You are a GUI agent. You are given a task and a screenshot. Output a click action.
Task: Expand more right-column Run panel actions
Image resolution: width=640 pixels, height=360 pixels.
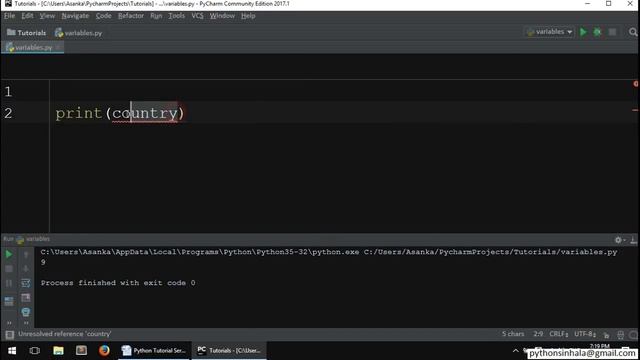pyautogui.click(x=26, y=322)
